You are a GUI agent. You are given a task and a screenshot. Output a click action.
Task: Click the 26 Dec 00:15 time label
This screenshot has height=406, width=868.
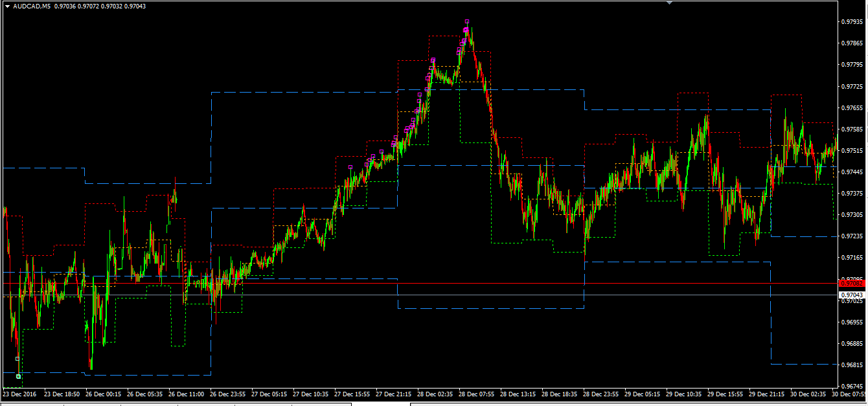click(x=103, y=394)
